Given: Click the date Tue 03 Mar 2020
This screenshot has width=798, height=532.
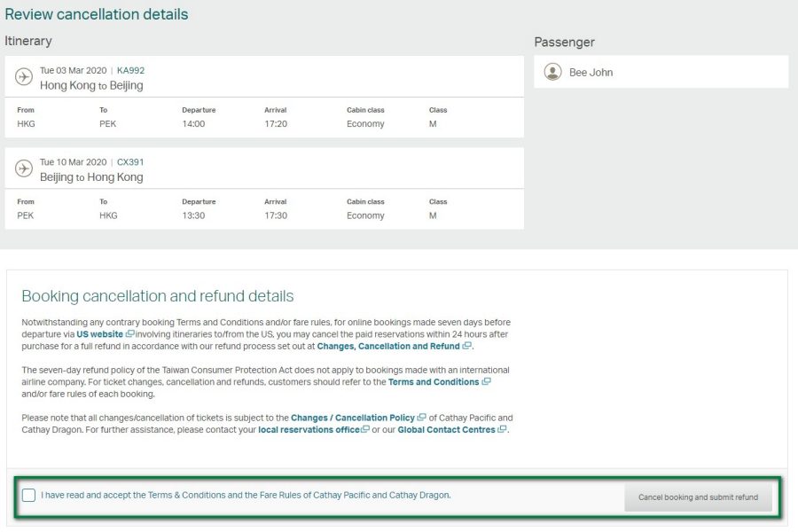Looking at the screenshot, I should coord(74,70).
